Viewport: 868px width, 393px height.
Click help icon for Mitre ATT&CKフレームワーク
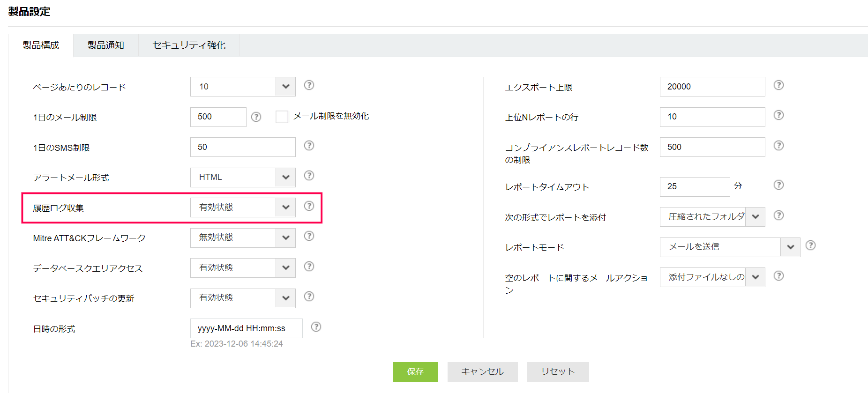click(309, 236)
